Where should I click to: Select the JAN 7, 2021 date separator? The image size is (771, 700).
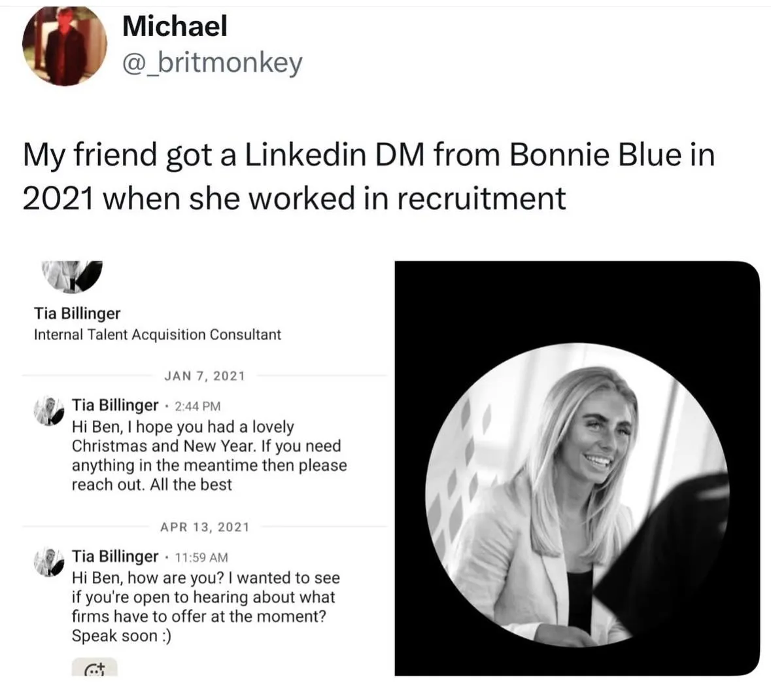point(204,376)
